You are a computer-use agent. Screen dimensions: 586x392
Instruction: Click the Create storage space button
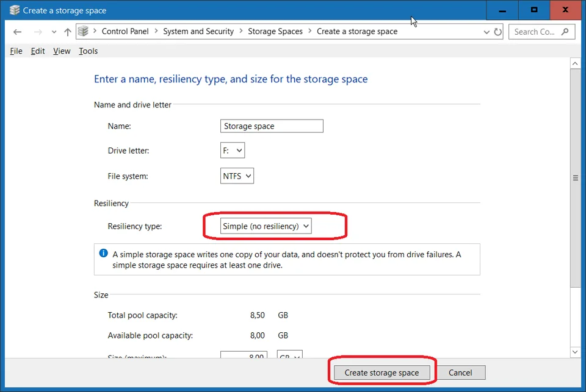tap(382, 372)
